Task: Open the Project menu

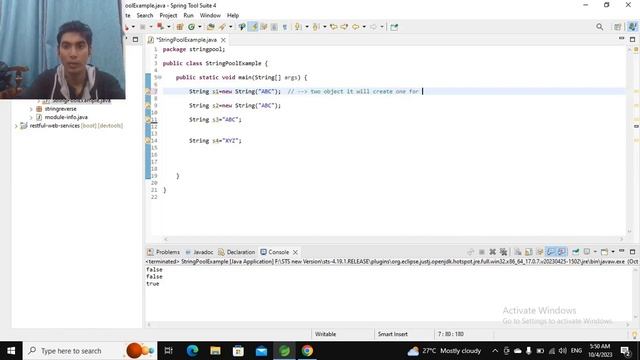Action: (168, 16)
